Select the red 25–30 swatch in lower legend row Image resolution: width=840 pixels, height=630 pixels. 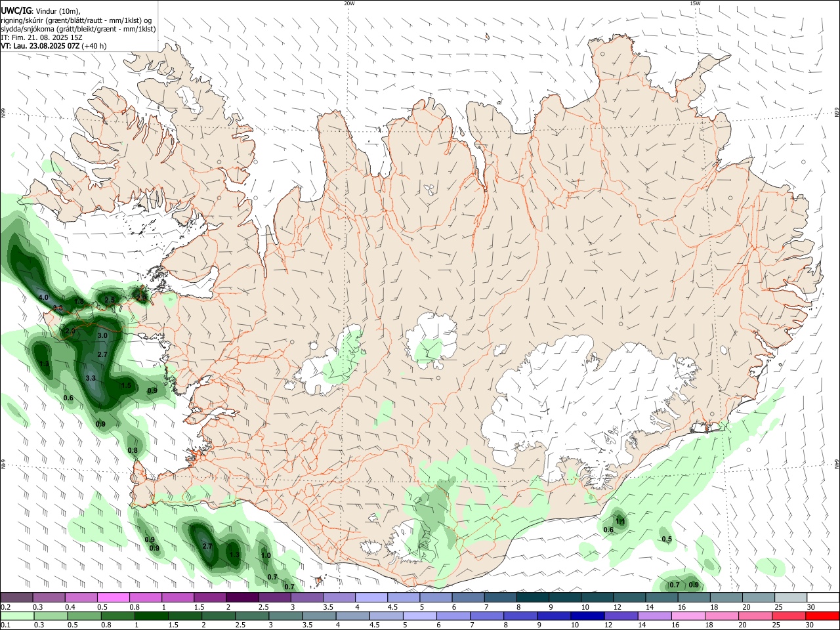point(789,616)
